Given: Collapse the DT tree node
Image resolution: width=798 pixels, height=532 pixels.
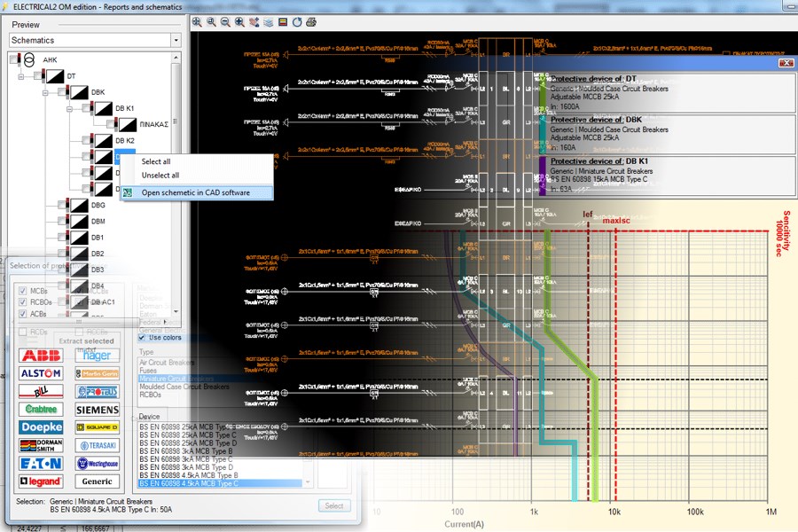Looking at the screenshot, I should (x=21, y=76).
